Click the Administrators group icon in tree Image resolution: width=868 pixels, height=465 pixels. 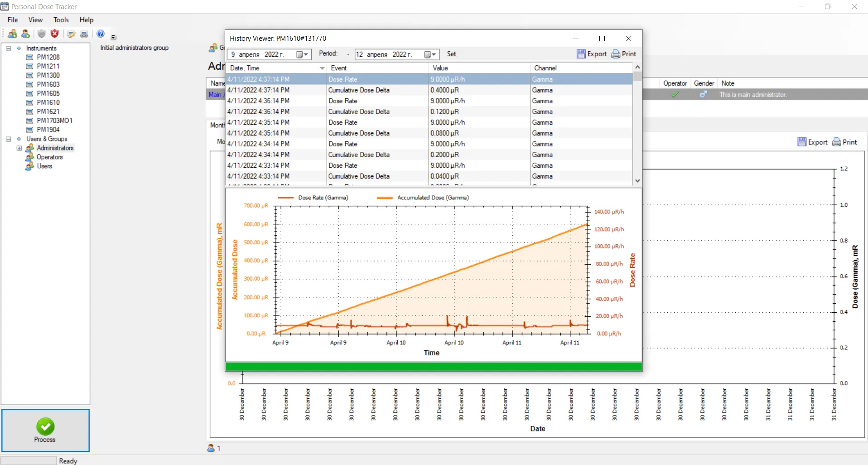[x=30, y=148]
